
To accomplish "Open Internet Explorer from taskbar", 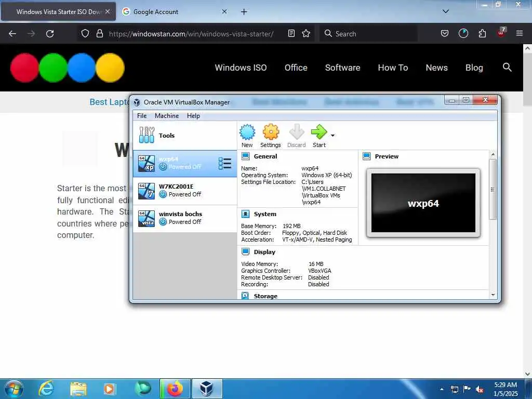I will tap(46, 389).
